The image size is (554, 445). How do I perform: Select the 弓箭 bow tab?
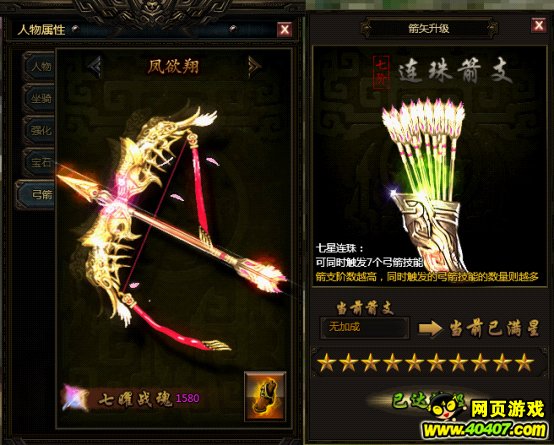(x=36, y=194)
